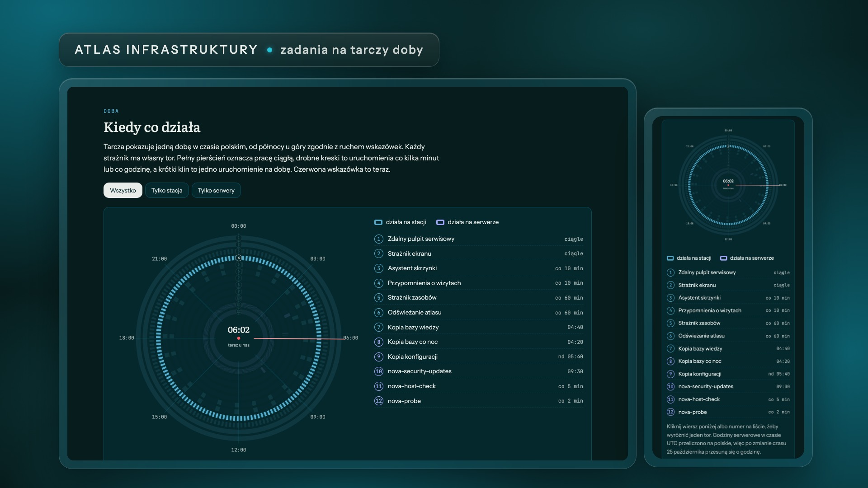Click numbered badge 1 for Zdalny pulpit serwisowy
Image resolution: width=868 pixels, height=488 pixels.
pyautogui.click(x=379, y=239)
